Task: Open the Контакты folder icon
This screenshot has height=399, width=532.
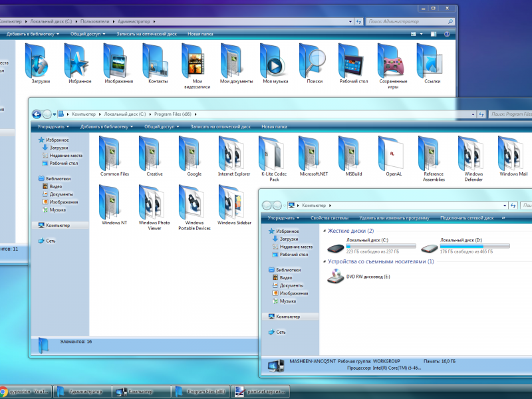Action: pyautogui.click(x=158, y=63)
